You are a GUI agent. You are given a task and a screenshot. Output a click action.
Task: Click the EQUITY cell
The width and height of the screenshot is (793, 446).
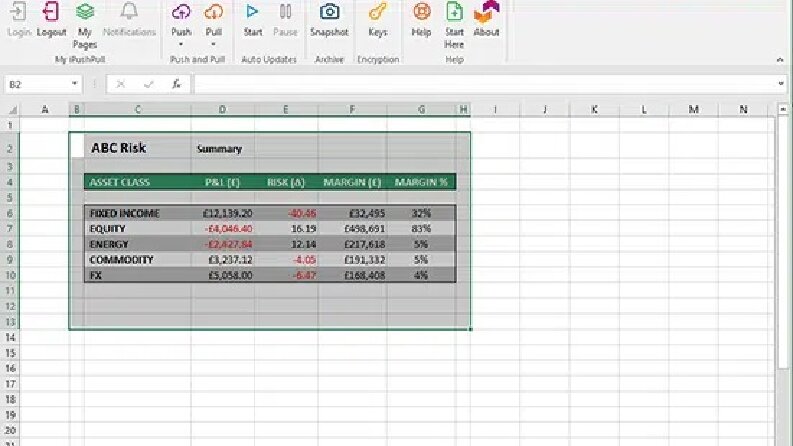tap(138, 229)
